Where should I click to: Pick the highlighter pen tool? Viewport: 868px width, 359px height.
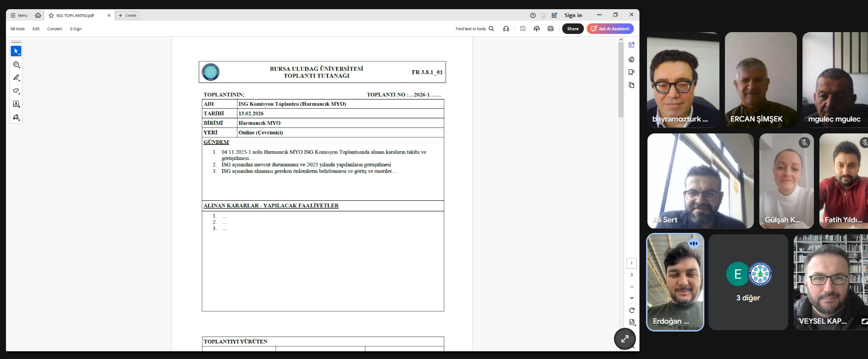[16, 77]
